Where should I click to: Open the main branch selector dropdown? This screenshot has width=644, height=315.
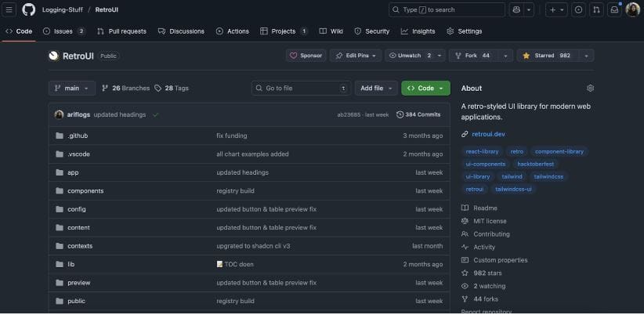tap(72, 89)
